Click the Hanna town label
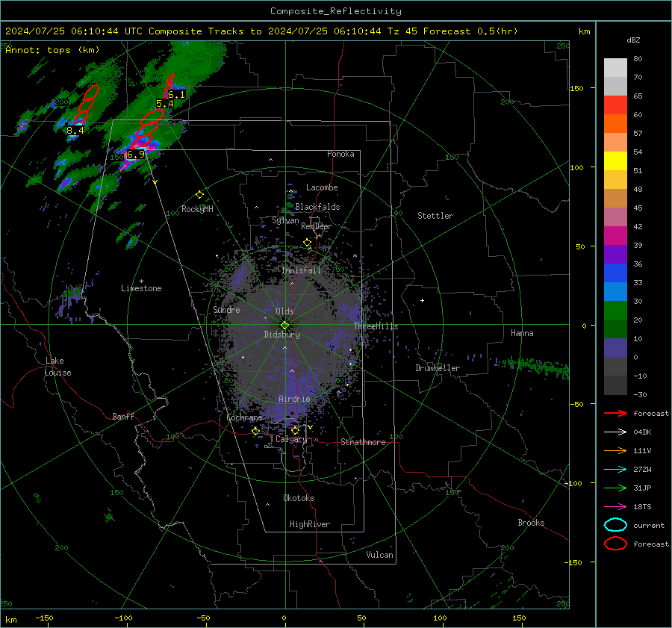 point(522,333)
